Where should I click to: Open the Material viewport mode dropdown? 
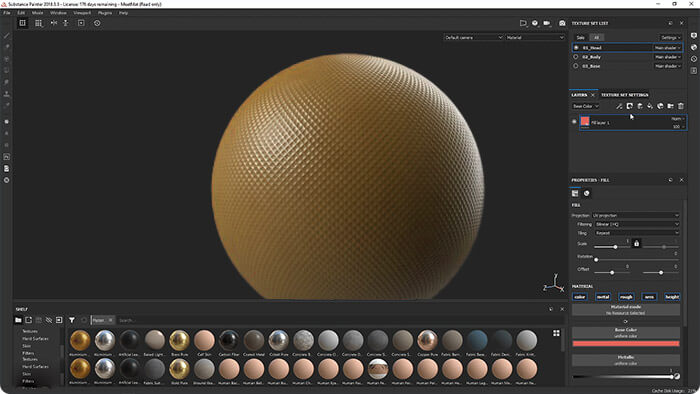[x=535, y=37]
